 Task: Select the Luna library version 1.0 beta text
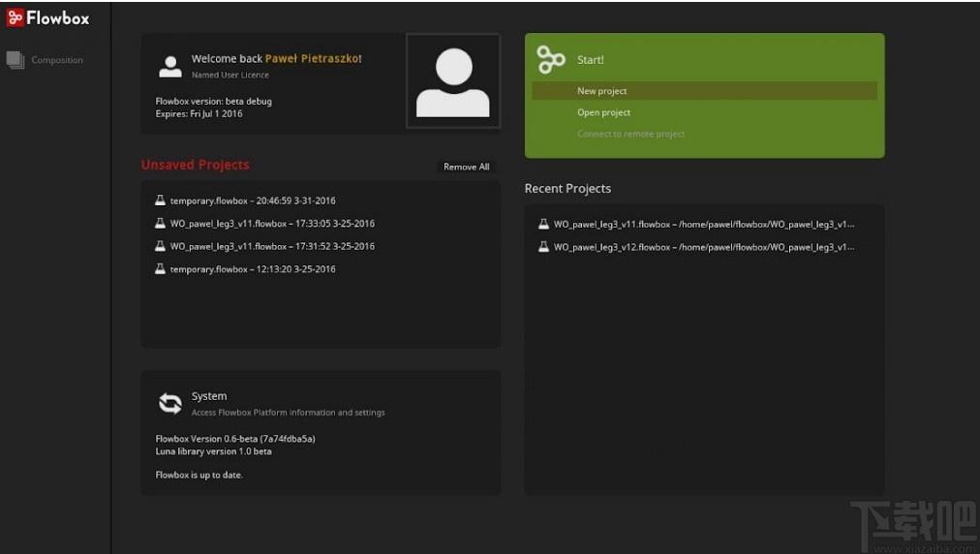213,451
